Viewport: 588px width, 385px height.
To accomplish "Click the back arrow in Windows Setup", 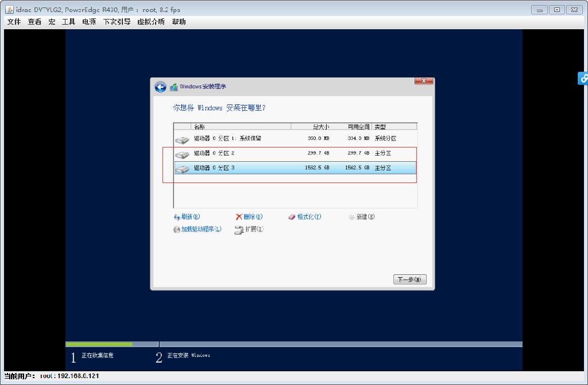I will 160,87.
